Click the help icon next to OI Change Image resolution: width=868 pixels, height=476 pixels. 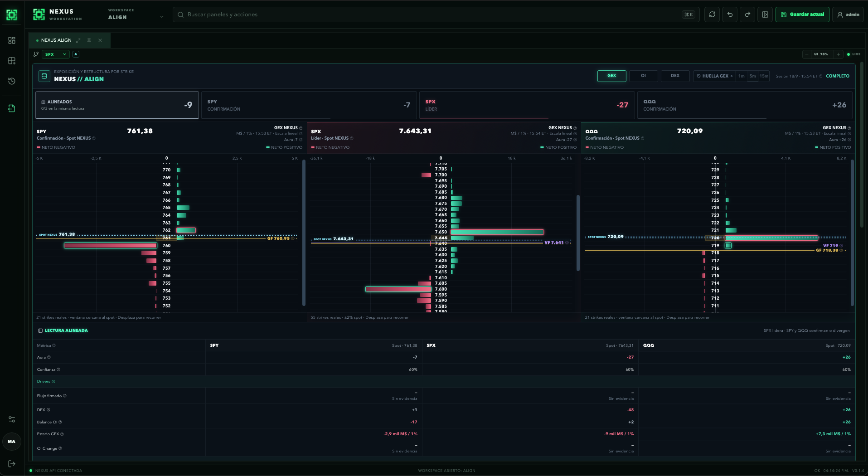point(60,448)
